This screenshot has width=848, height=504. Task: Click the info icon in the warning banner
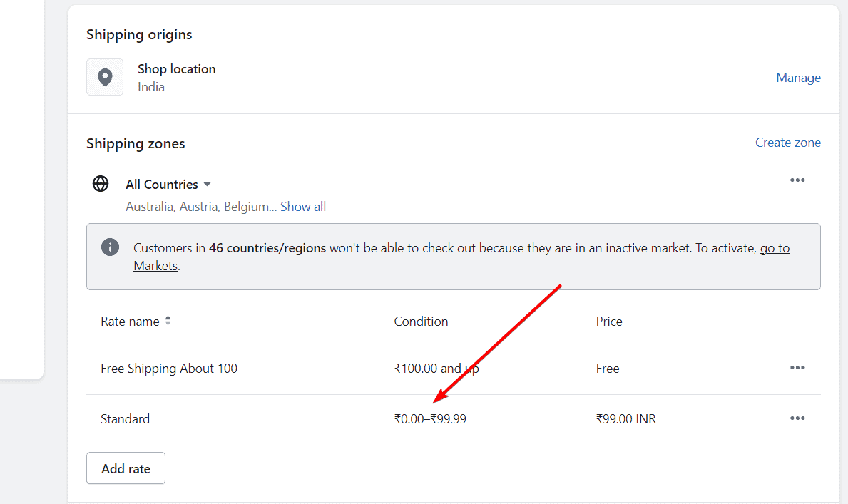(110, 247)
